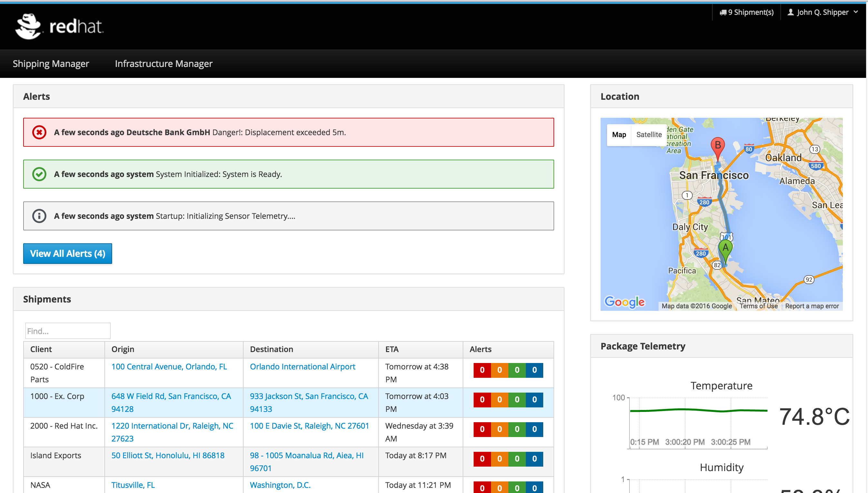
Task: Click the green checkmark success alert icon
Action: [39, 174]
